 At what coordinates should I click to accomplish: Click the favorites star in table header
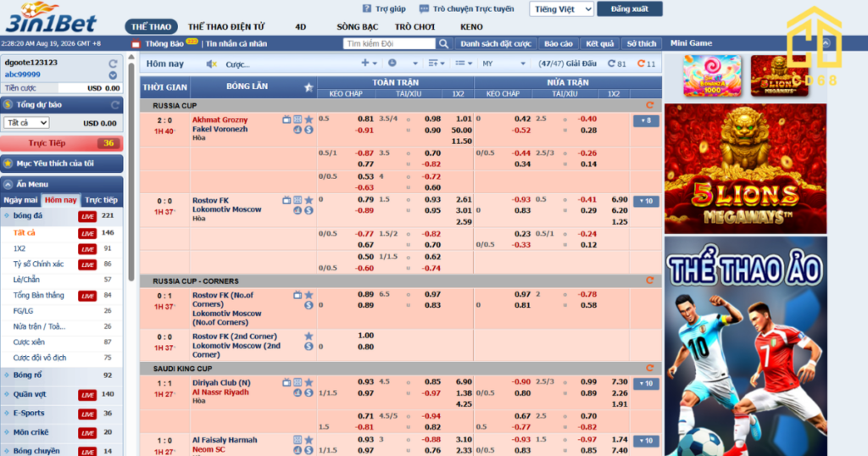[x=309, y=87]
